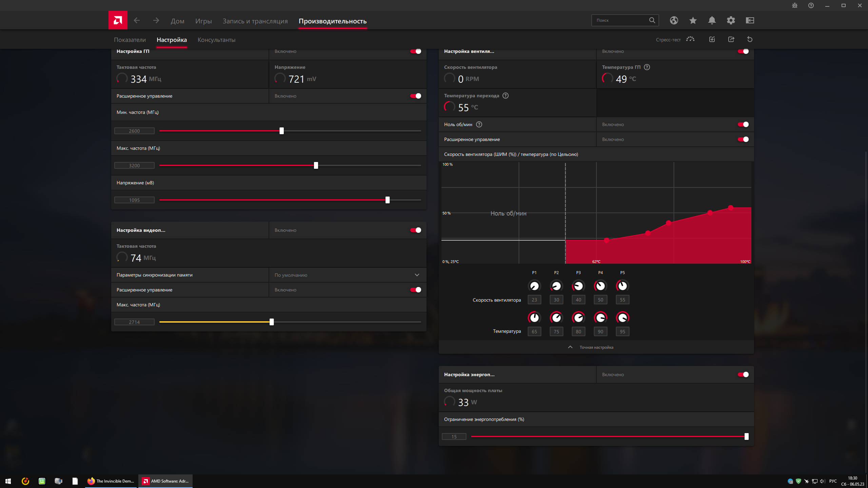Click the GPU temperature help icon
The width and height of the screenshot is (868, 488).
(647, 67)
